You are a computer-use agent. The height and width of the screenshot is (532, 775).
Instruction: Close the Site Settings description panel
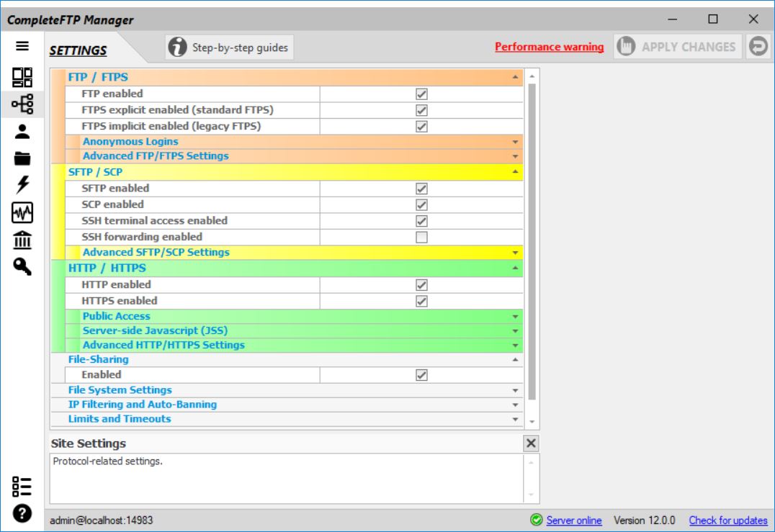(x=531, y=443)
